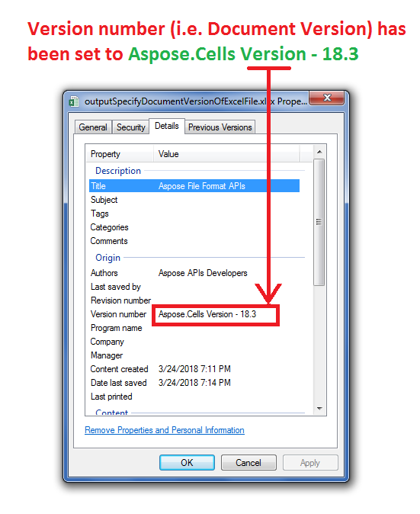The width and height of the screenshot is (420, 514).
Task: Click the Apply button
Action: click(x=310, y=463)
